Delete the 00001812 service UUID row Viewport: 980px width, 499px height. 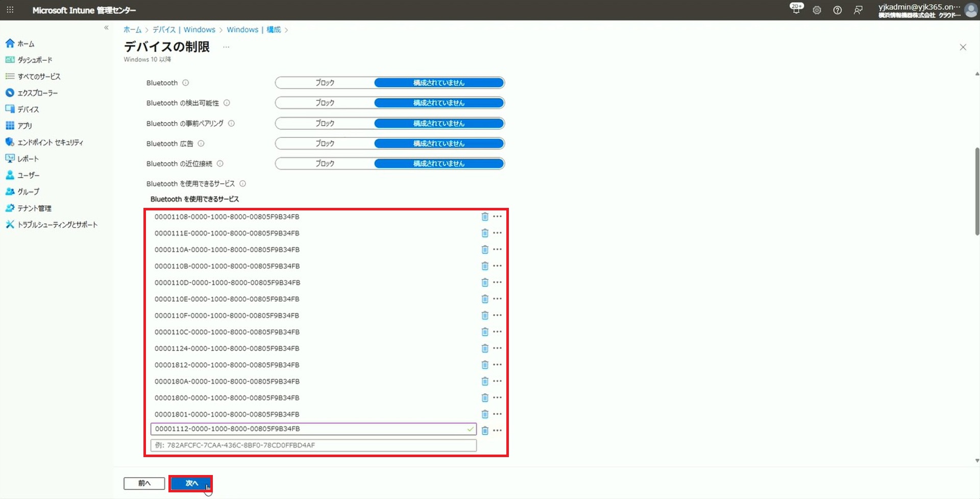(484, 365)
